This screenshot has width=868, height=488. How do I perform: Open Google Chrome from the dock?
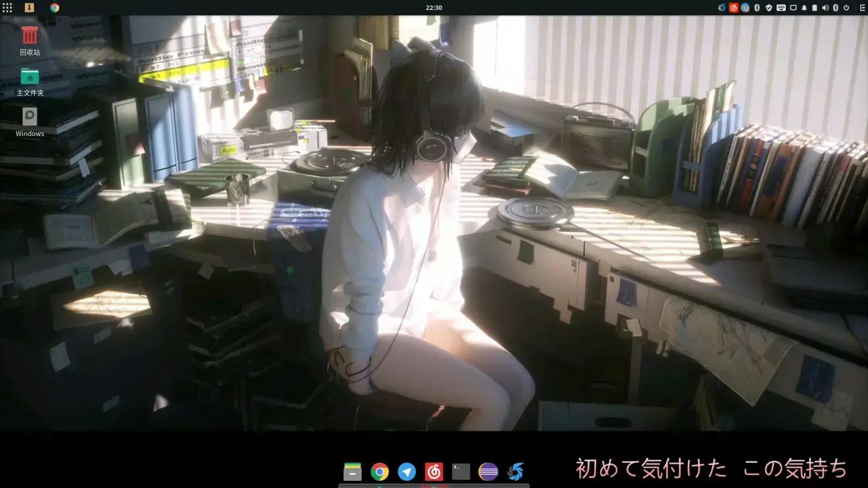(x=380, y=472)
